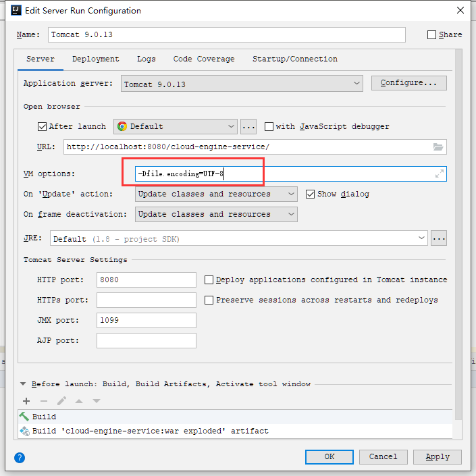This screenshot has height=476, width=476.
Task: Enable Deploy applications configured in Tomcat instance
Action: click(209, 280)
